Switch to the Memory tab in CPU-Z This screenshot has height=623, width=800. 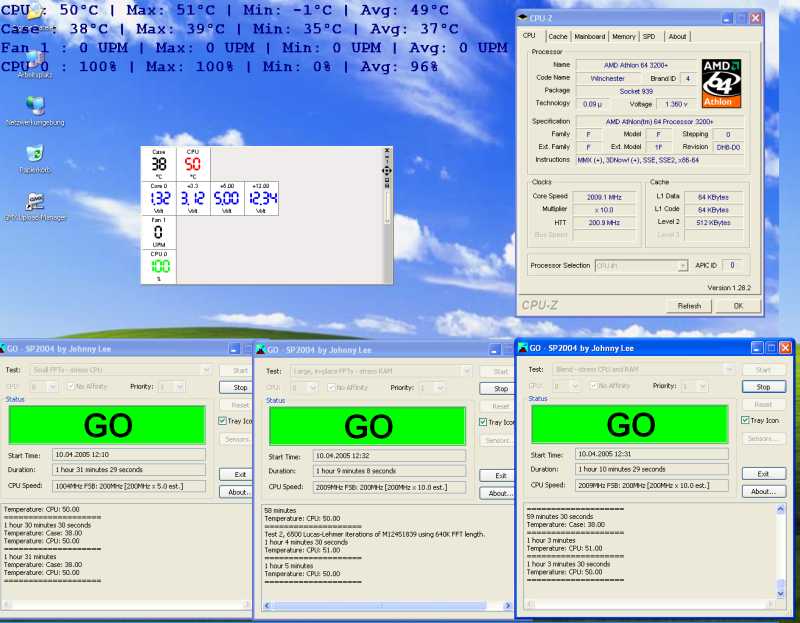coord(624,37)
